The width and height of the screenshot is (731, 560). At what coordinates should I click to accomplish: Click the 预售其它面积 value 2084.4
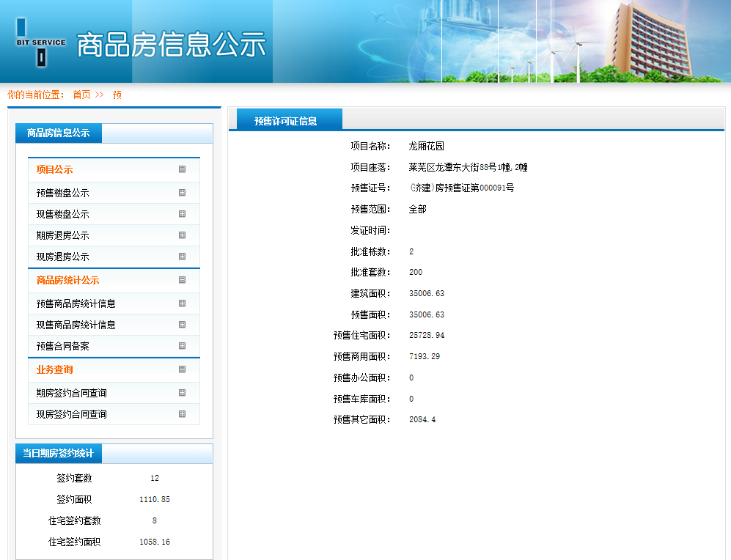pos(422,420)
